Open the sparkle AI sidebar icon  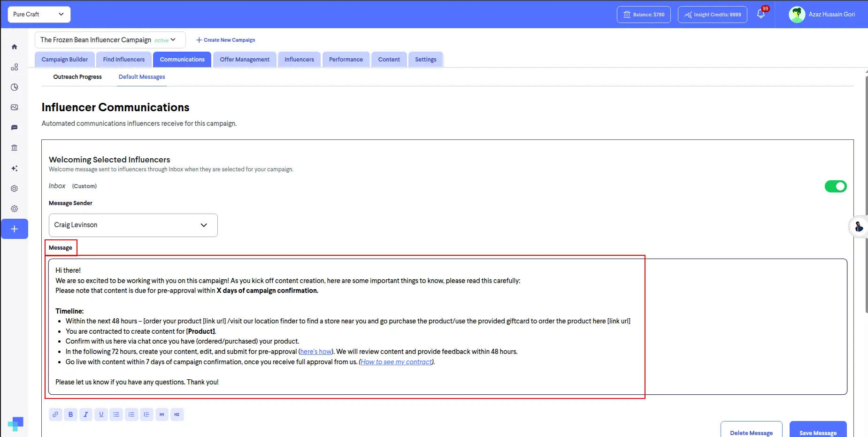(14, 168)
